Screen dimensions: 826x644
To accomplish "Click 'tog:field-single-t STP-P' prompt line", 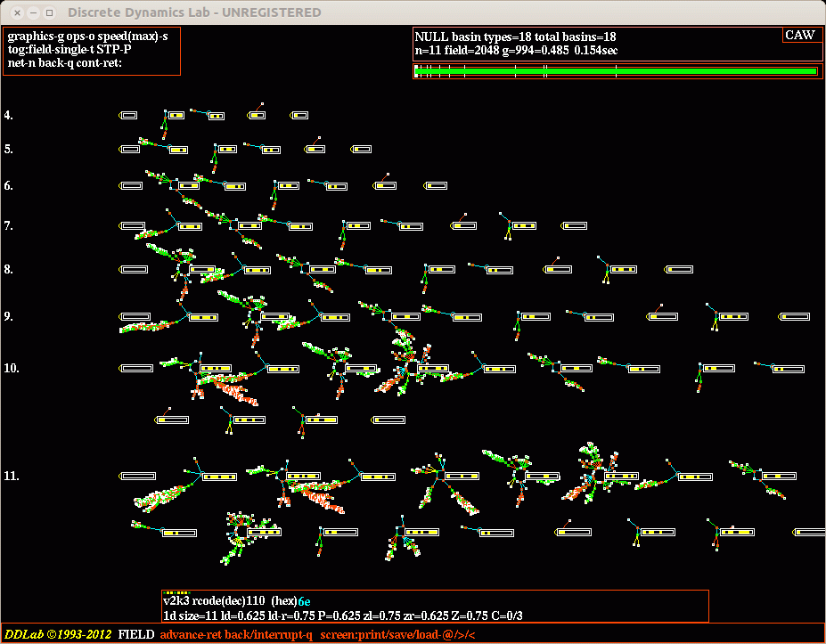I will [69, 50].
